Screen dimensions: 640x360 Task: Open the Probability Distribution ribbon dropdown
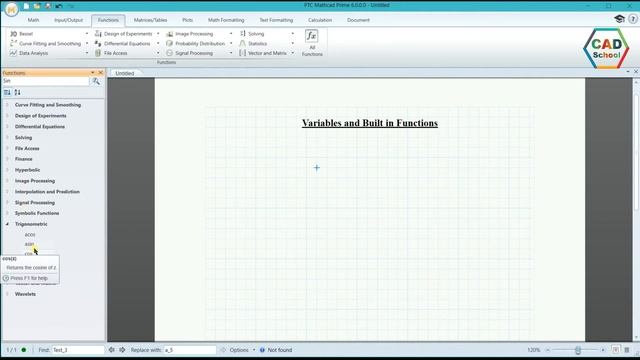click(x=231, y=43)
